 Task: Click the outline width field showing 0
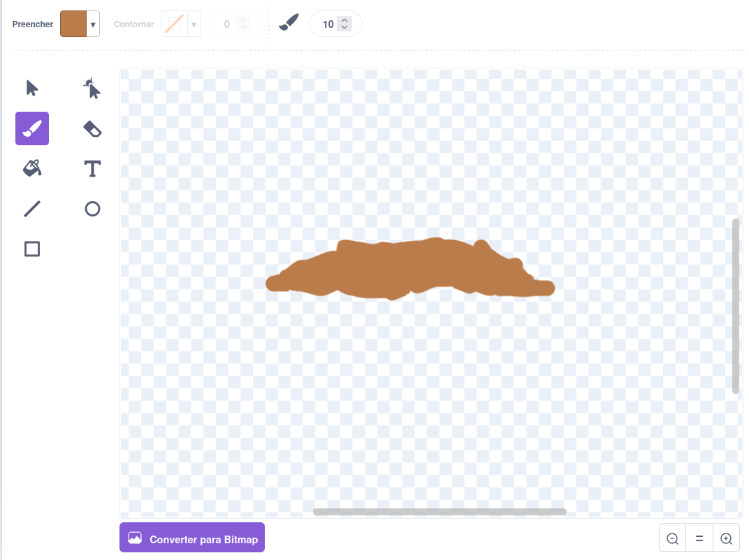tap(234, 24)
